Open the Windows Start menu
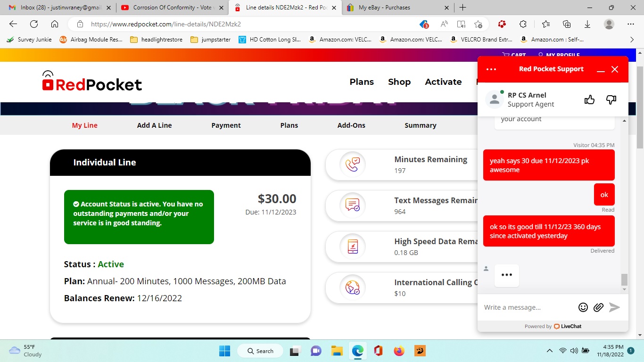 (x=224, y=351)
